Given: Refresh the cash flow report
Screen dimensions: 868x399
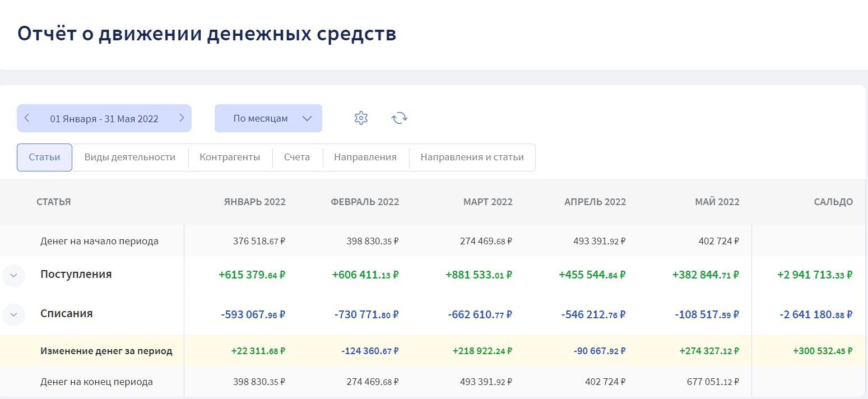Looking at the screenshot, I should pyautogui.click(x=399, y=118).
